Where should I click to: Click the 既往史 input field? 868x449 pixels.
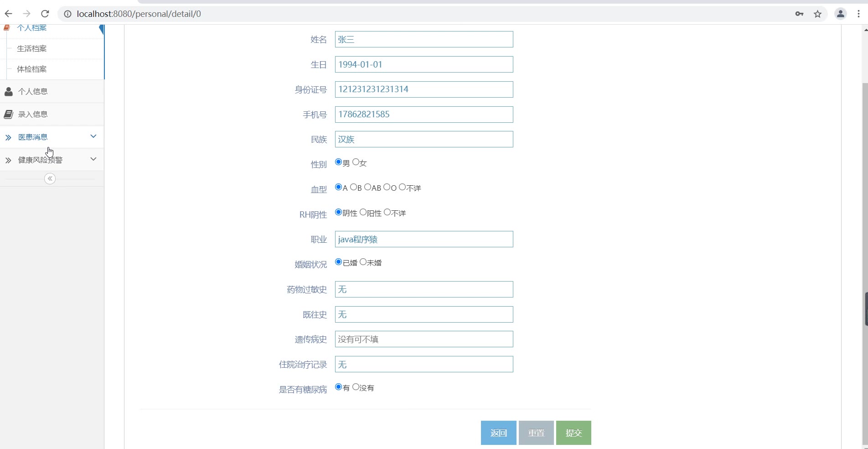(424, 314)
